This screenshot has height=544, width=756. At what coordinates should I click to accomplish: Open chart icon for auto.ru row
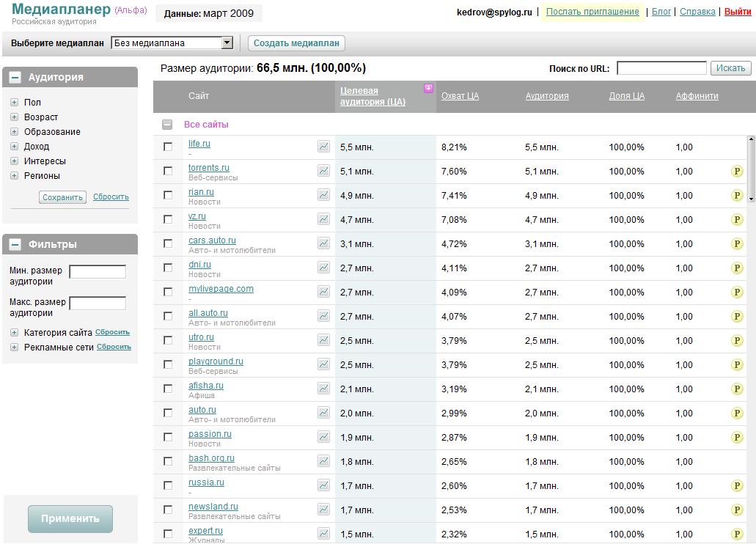323,412
